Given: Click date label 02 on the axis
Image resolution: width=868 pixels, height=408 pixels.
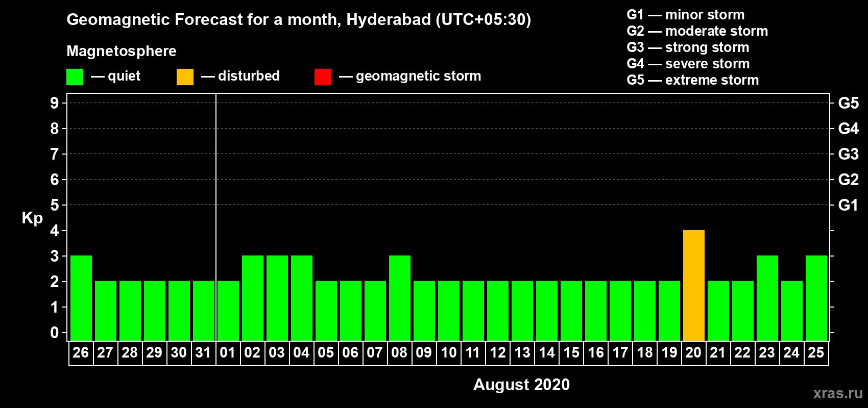Looking at the screenshot, I should pos(252,352).
